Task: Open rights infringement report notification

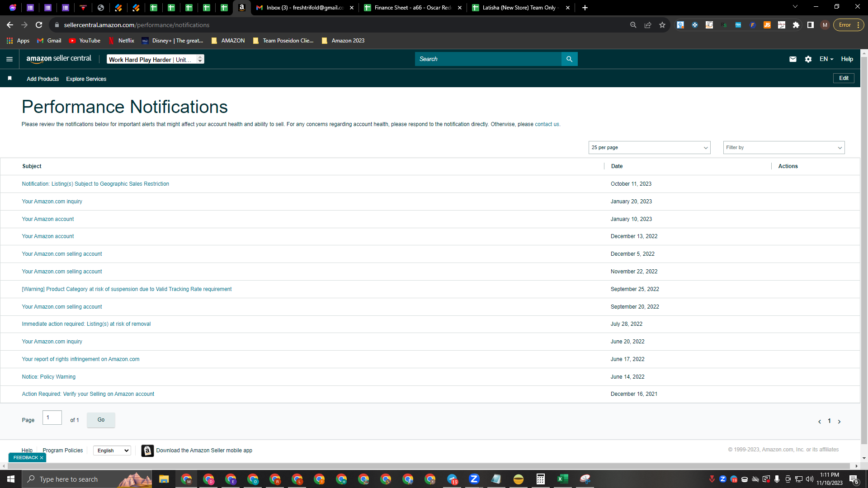Action: pos(80,359)
